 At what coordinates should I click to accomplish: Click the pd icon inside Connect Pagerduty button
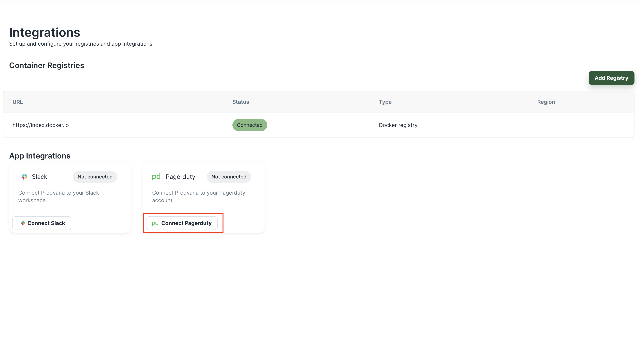155,223
